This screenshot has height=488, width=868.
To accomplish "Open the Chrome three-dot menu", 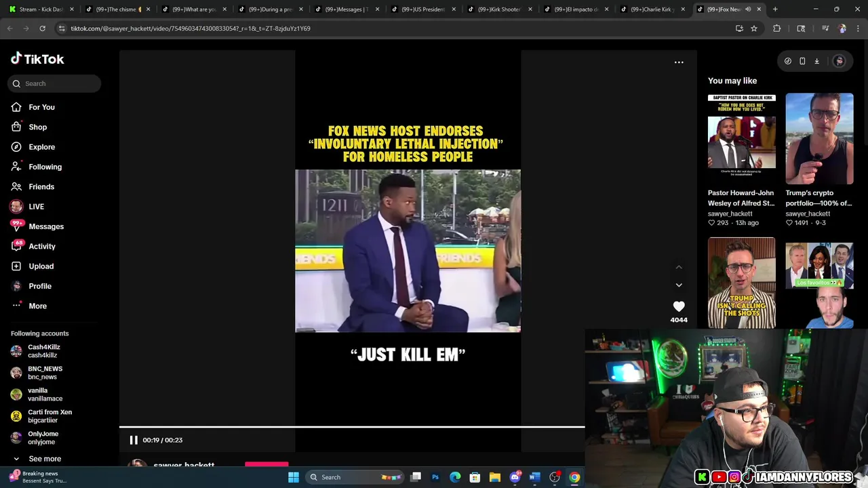I will coord(858,28).
